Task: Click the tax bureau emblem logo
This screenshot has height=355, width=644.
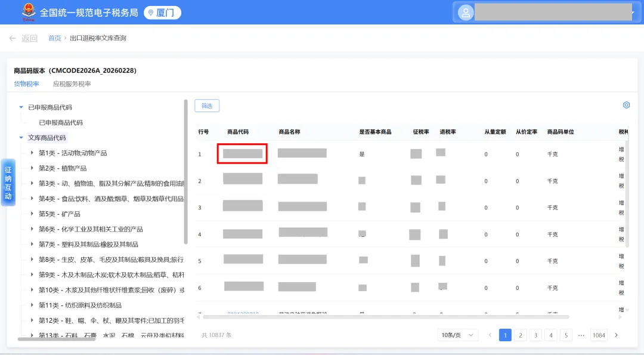Action: click(29, 12)
